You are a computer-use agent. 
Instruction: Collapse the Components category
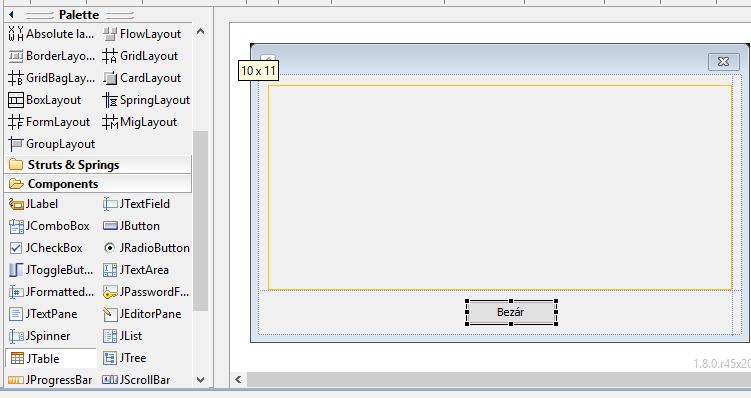coord(98,184)
